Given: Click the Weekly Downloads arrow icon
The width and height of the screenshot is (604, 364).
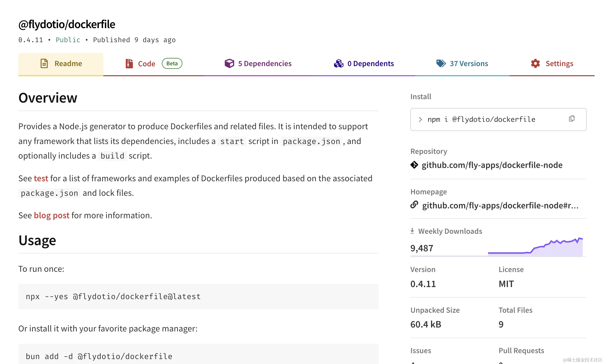Looking at the screenshot, I should point(412,231).
